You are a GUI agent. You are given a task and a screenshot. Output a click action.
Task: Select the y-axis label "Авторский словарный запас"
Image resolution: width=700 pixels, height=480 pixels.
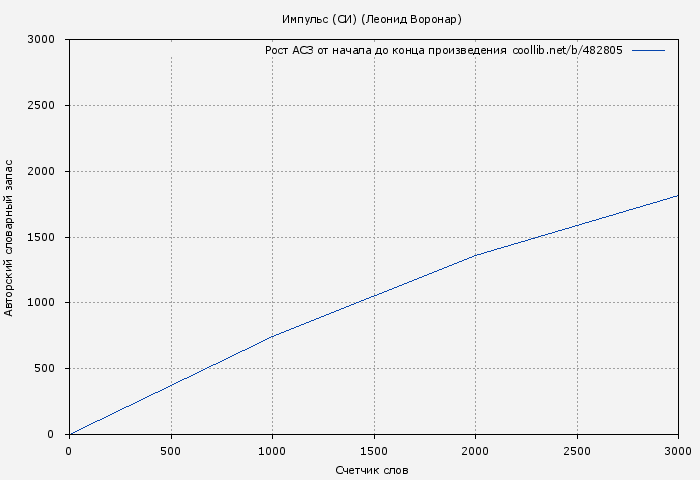(x=10, y=237)
